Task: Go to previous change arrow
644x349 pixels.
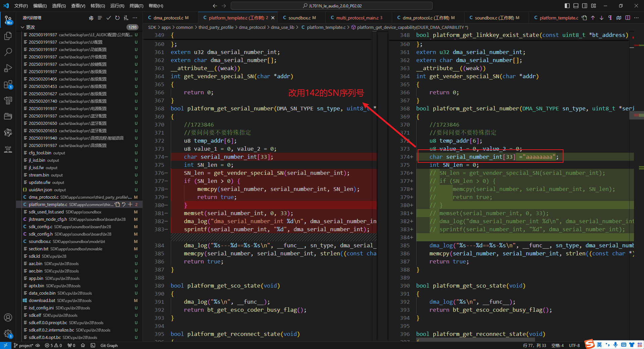Action: [x=593, y=18]
